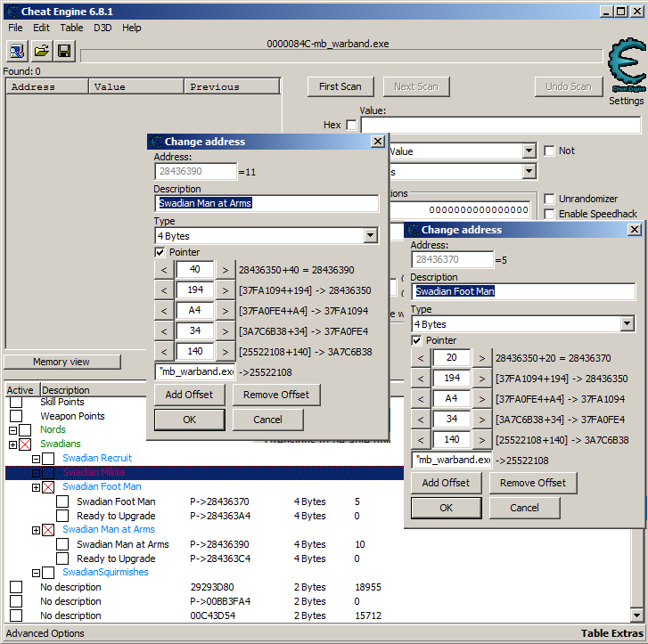Click the open folder toolbar icon
Image resolution: width=648 pixels, height=644 pixels.
pos(41,52)
